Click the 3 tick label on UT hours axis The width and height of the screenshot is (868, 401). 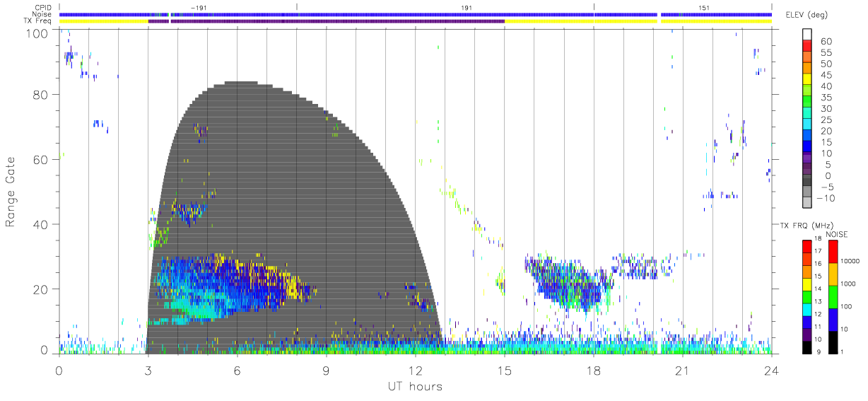148,369
